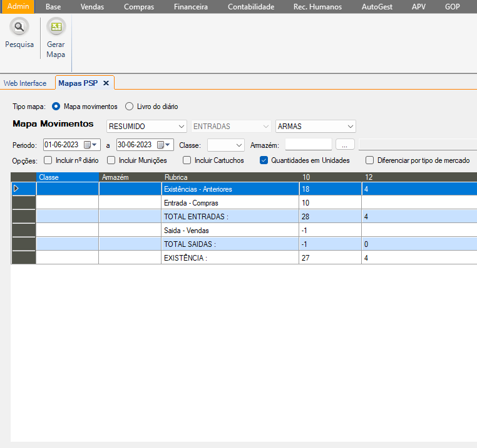Open start date calendar picker

tap(90, 145)
